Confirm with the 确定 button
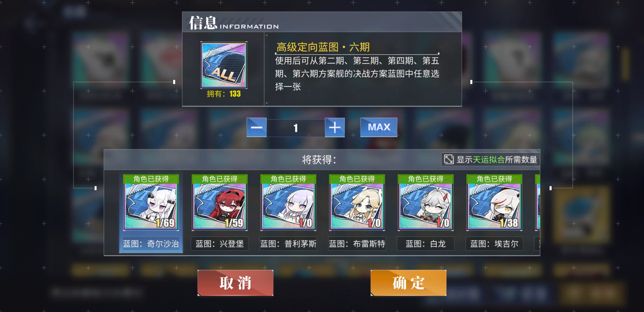 (408, 283)
